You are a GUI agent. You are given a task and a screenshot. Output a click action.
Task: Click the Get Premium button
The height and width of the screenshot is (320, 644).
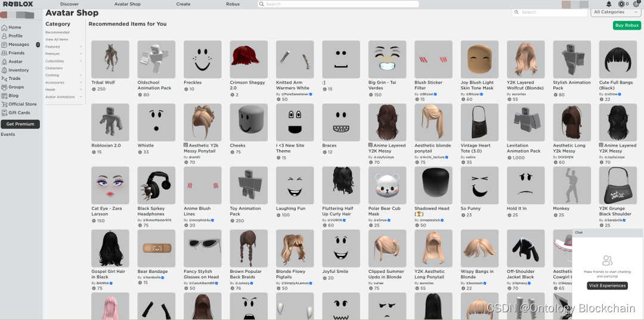point(20,125)
